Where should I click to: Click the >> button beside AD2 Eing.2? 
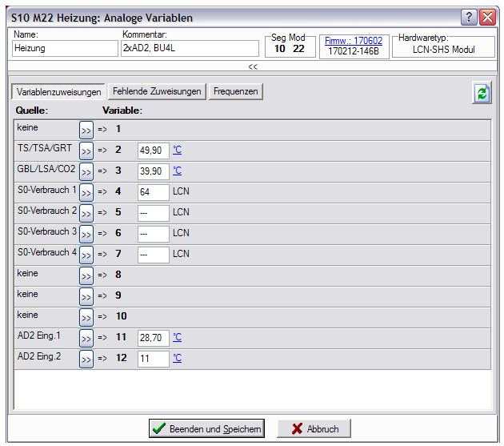86,359
